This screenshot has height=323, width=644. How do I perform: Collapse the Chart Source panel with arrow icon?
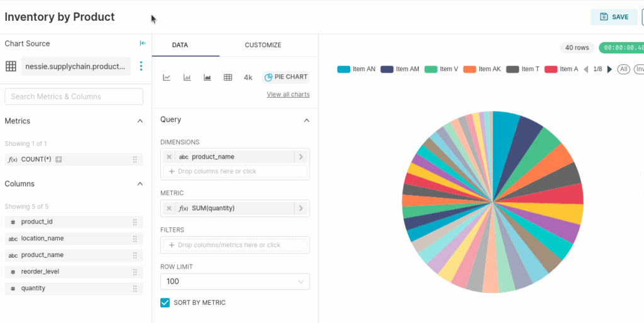143,43
